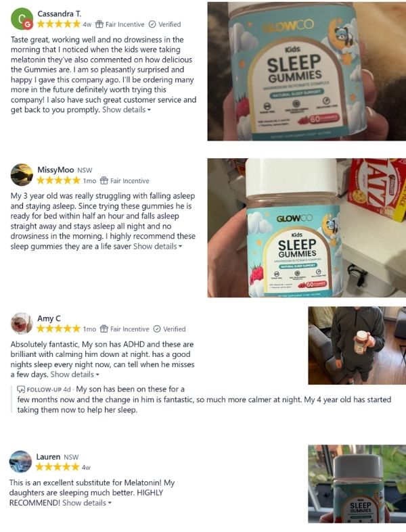Viewport: 406px width, 532px height.
Task: Expand Show details on Cassandra T.'s review
Action: [x=127, y=110]
